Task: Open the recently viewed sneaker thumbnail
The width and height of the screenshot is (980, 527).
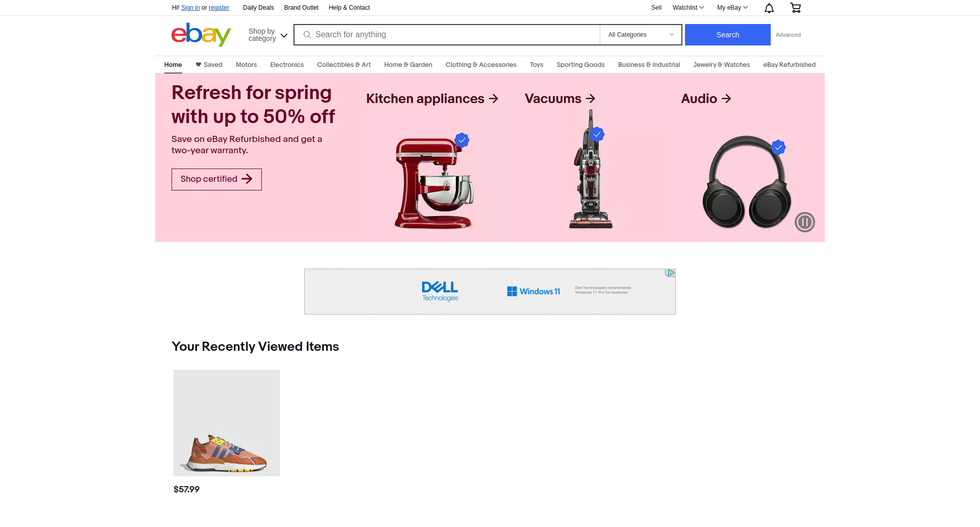Action: pos(227,423)
